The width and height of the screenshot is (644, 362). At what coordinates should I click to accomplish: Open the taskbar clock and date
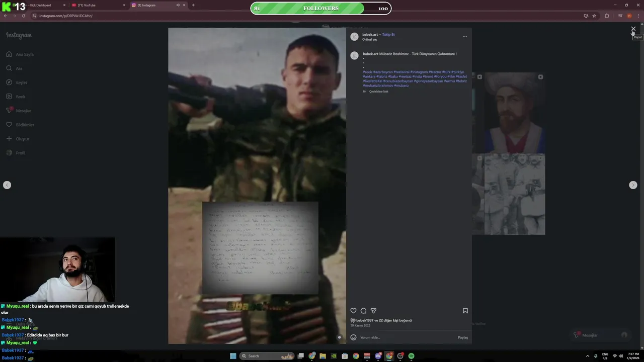click(633, 356)
